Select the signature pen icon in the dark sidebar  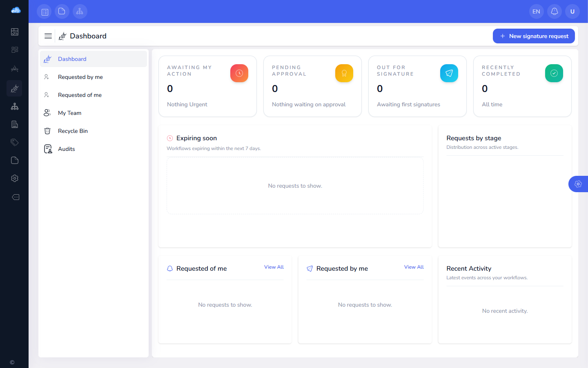[x=15, y=88]
